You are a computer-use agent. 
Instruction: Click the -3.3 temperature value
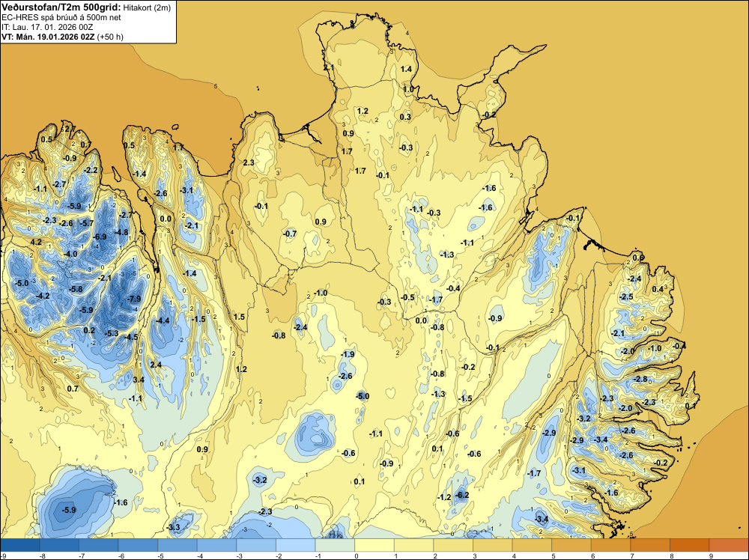[174, 527]
